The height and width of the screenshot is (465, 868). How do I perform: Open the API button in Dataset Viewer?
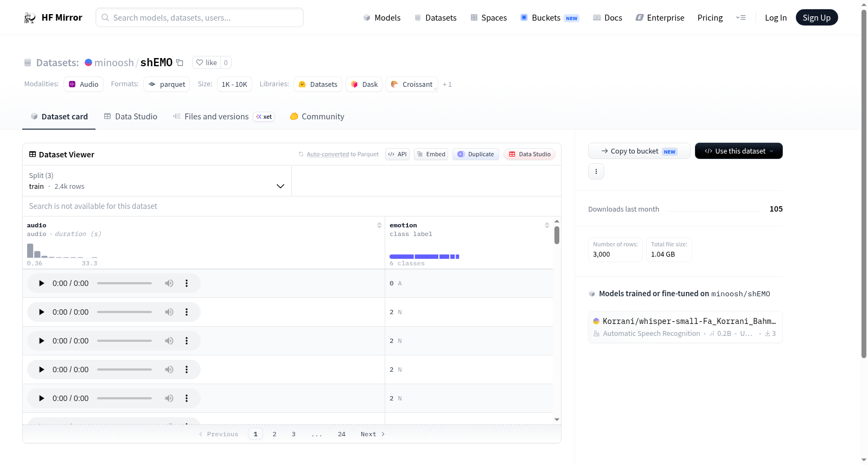point(397,154)
